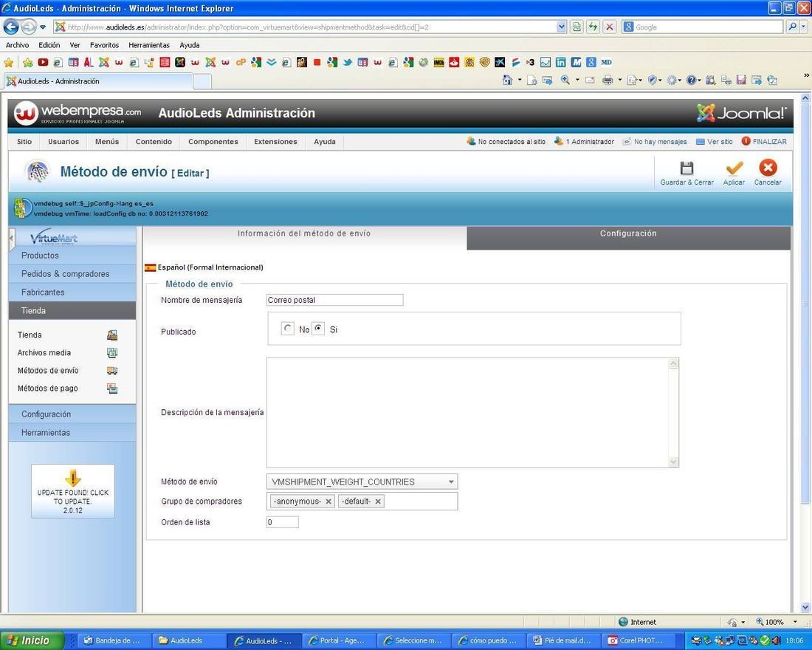Open search provider options dropdown arrow
Image resolution: width=812 pixels, height=650 pixels.
[x=804, y=27]
